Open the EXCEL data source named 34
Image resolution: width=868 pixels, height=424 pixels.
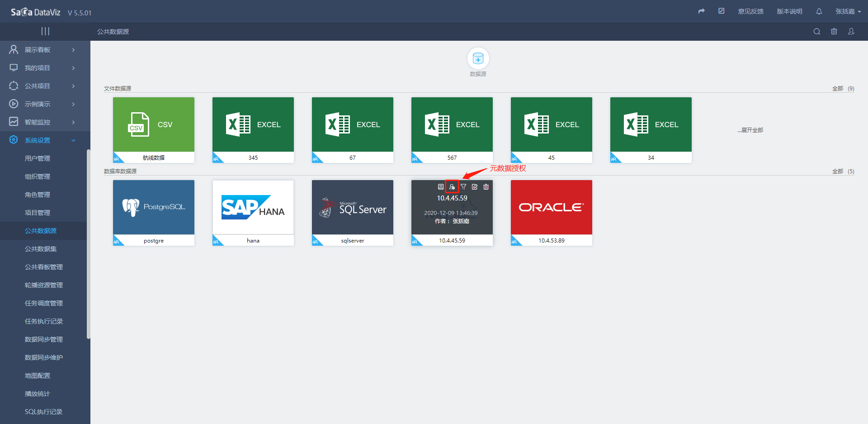coord(651,130)
